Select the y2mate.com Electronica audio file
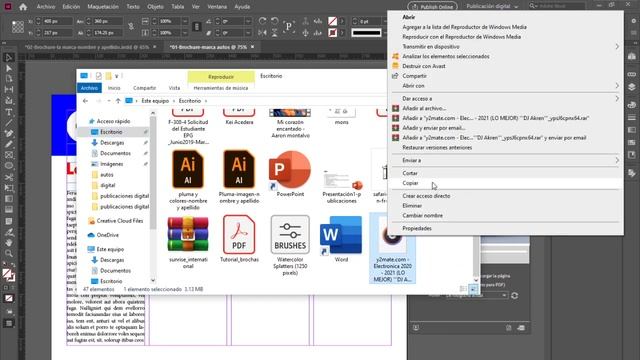640x360 pixels. click(392, 248)
